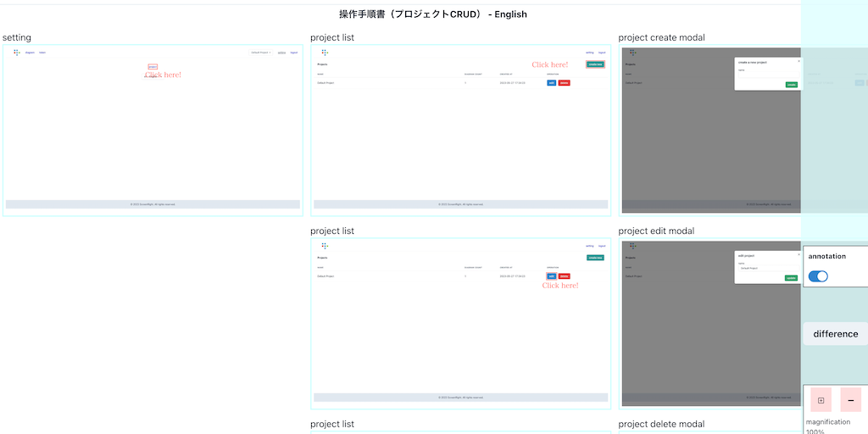The height and width of the screenshot is (434, 868).
Task: Open the project list thumbnail with create new highlighted
Action: click(460, 130)
